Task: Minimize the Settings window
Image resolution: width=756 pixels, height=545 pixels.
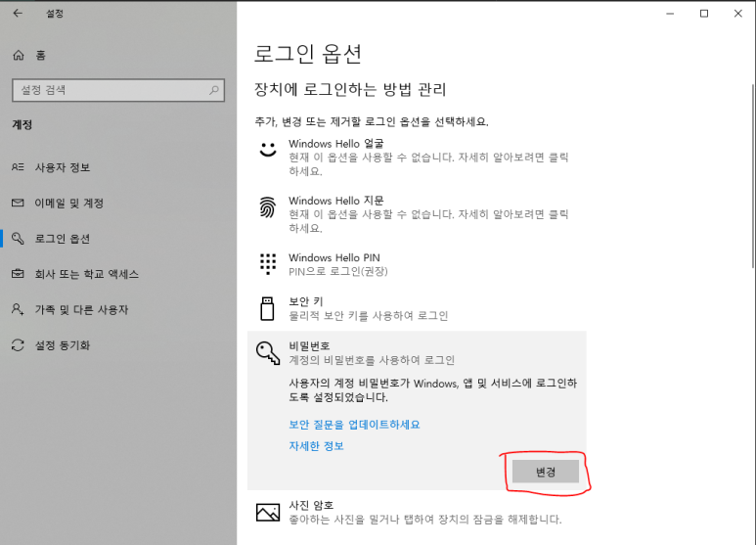Action: (x=670, y=14)
